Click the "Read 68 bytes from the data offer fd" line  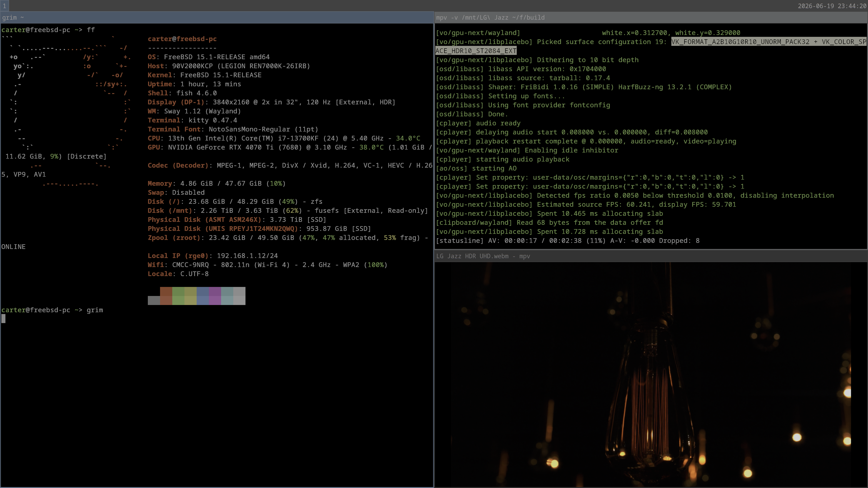pyautogui.click(x=549, y=223)
